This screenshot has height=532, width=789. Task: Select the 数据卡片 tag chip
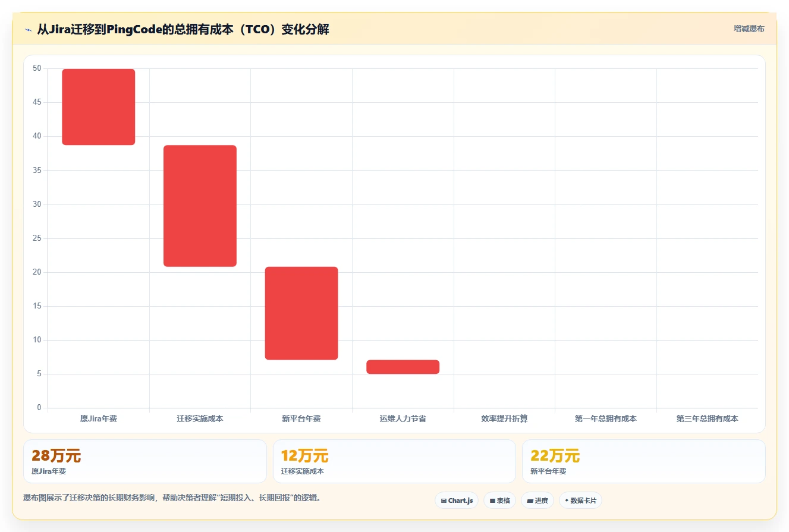[580, 500]
